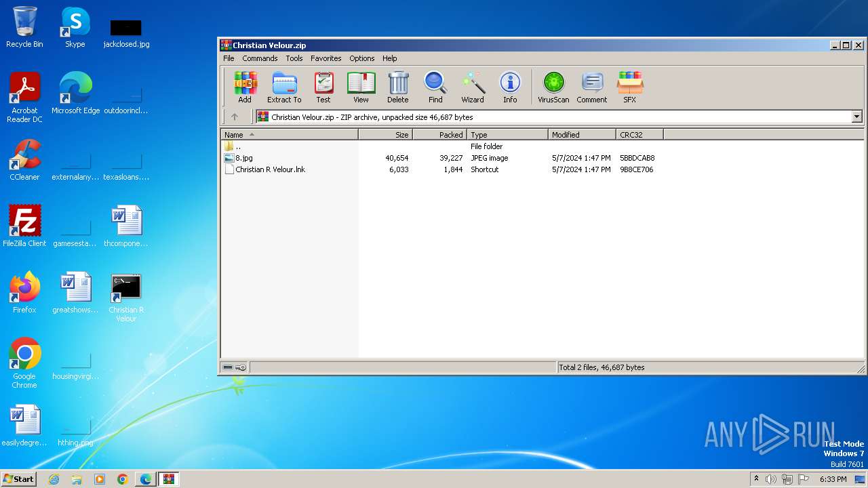868x488 pixels.
Task: Open the Favorites menu
Action: [x=326, y=58]
